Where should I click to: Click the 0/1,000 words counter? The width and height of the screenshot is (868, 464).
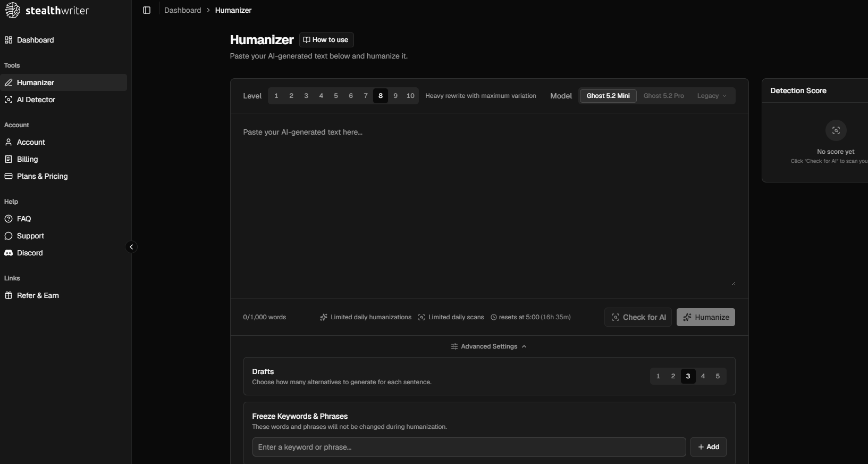click(x=265, y=317)
